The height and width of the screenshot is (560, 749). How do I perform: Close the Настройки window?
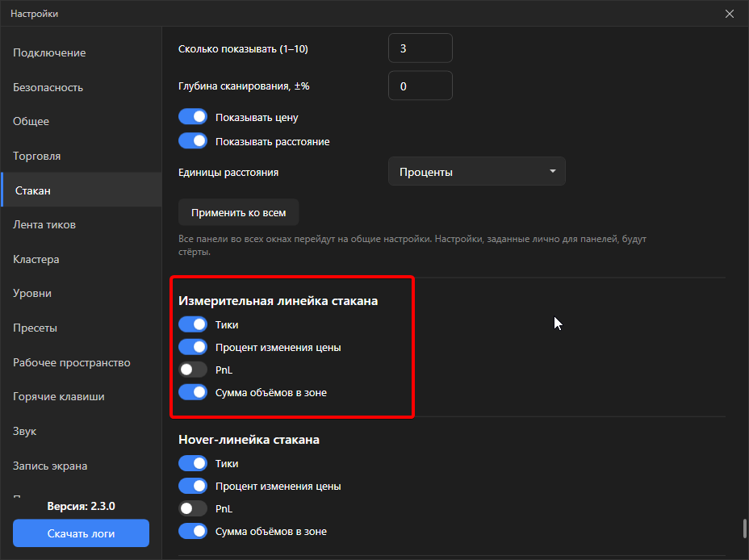(x=730, y=14)
